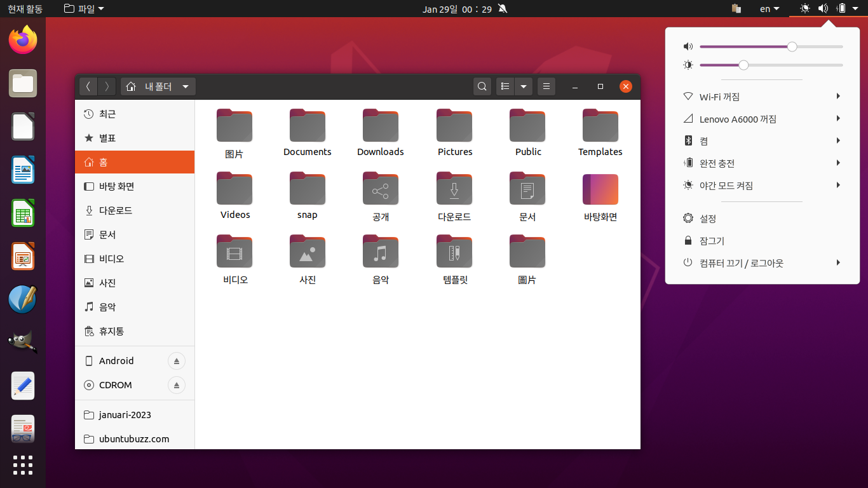The image size is (868, 488).
Task: Open the en input language menu
Action: click(x=770, y=9)
